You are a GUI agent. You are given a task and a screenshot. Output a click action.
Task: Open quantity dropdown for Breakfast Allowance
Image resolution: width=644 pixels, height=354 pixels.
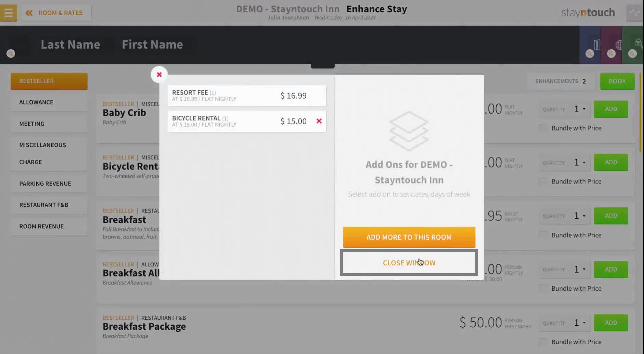580,270
